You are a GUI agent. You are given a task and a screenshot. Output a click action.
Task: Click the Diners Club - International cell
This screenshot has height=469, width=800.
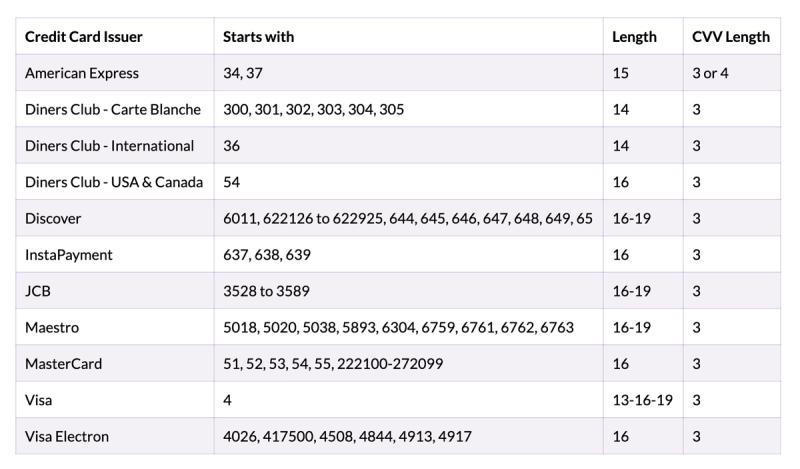pos(109,146)
